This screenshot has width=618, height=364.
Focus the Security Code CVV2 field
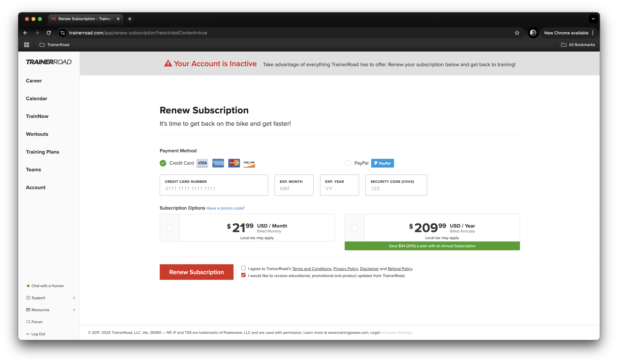[396, 185]
